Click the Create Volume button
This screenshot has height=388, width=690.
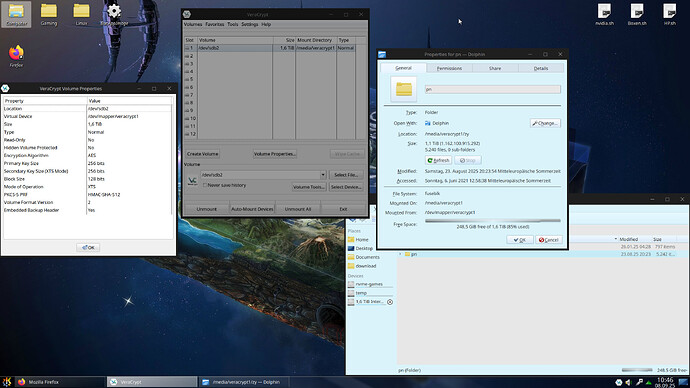coord(202,154)
